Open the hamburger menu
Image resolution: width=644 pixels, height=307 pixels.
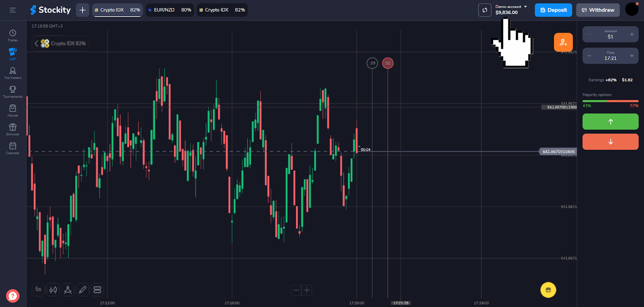(12, 10)
